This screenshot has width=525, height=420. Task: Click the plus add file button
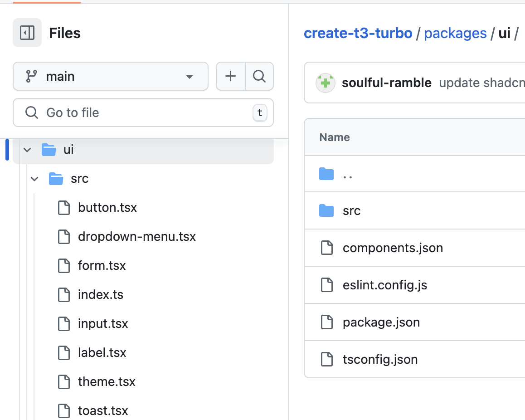[x=230, y=76]
